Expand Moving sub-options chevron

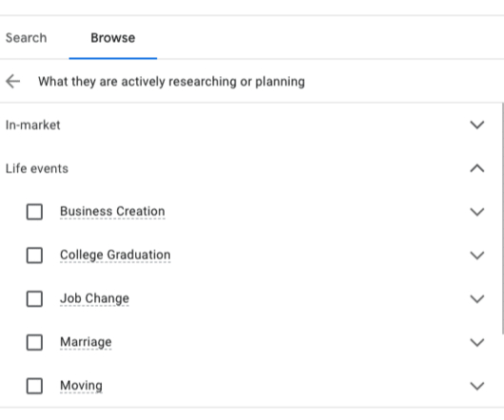477,386
